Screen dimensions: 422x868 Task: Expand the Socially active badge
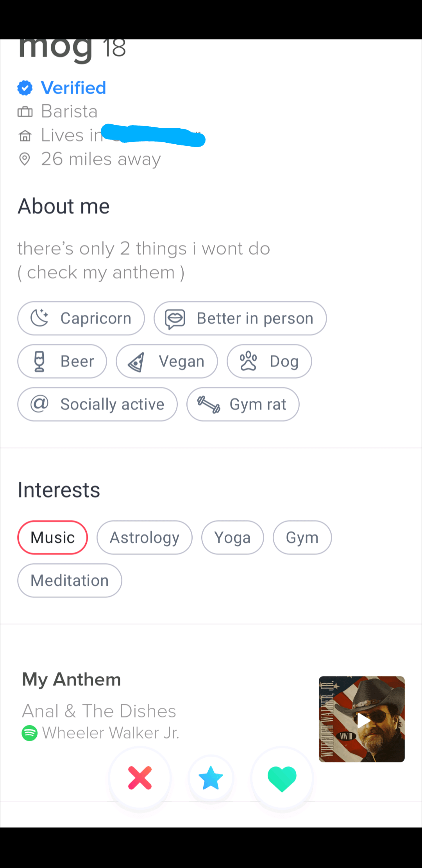97,404
